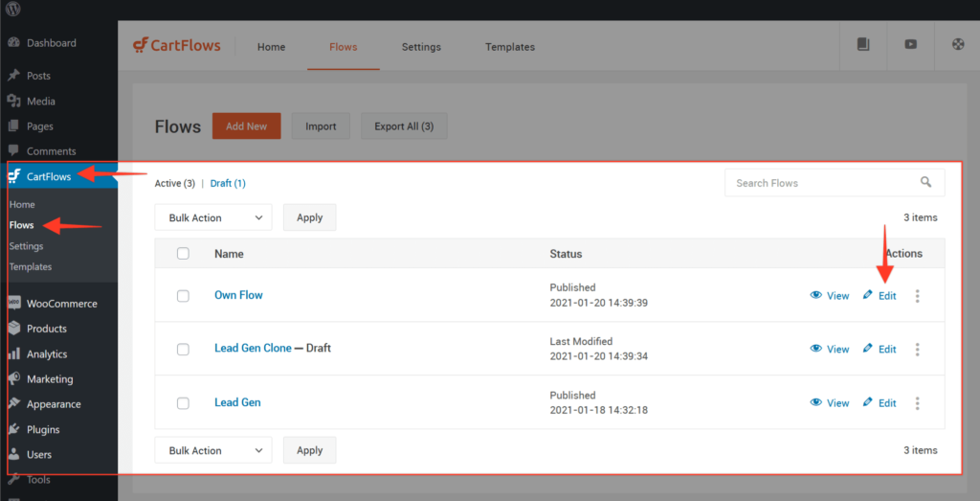Open three-dot menu for Lead Gen Clone

(917, 350)
